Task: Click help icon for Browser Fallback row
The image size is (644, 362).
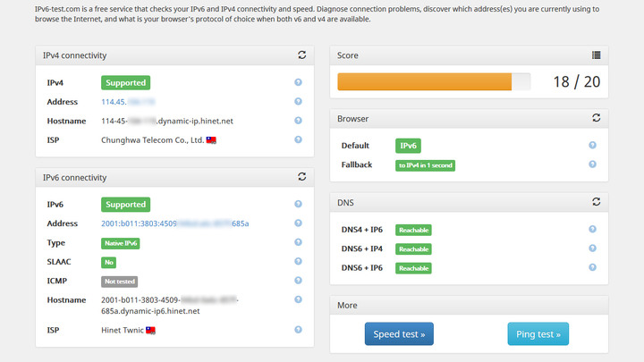Action: tap(592, 164)
